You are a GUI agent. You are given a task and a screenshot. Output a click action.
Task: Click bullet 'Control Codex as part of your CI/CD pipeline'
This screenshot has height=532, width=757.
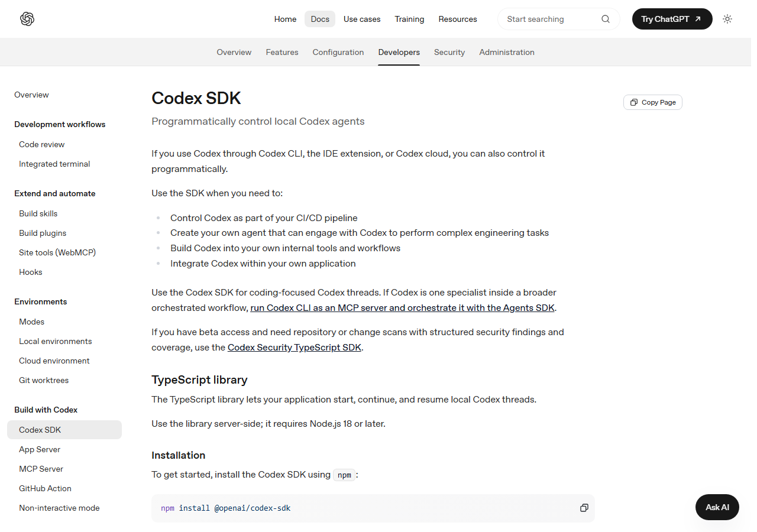tap(264, 218)
